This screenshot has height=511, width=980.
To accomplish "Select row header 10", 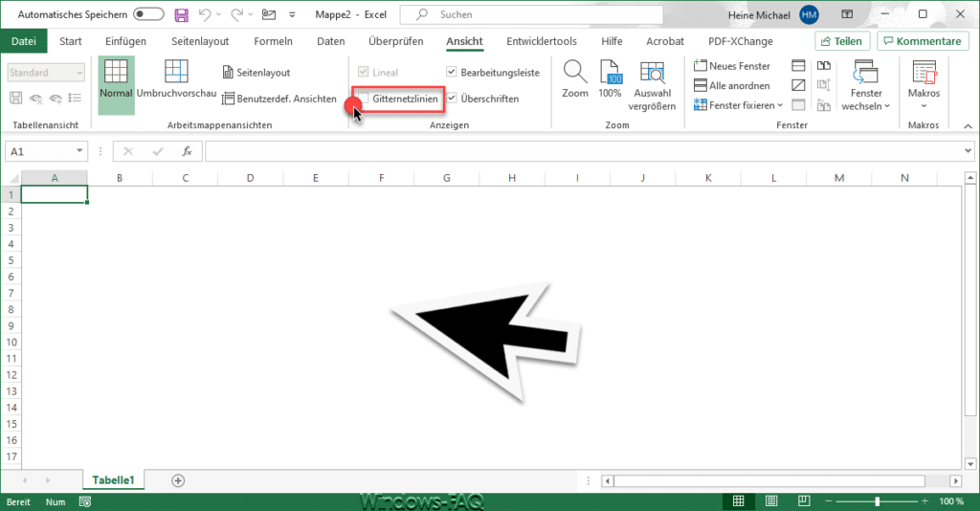I will coord(11,342).
